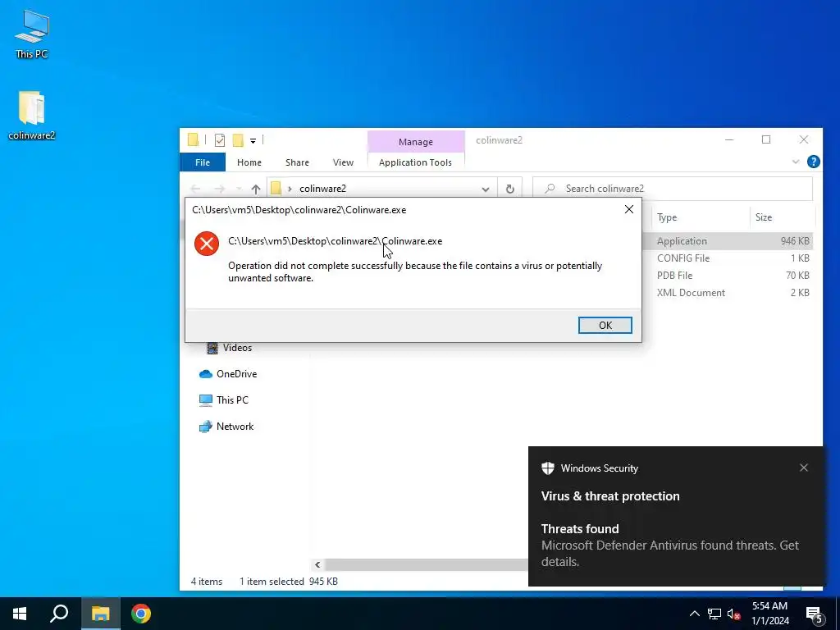The height and width of the screenshot is (630, 840).
Task: Open the network status tray icon
Action: [x=714, y=614]
